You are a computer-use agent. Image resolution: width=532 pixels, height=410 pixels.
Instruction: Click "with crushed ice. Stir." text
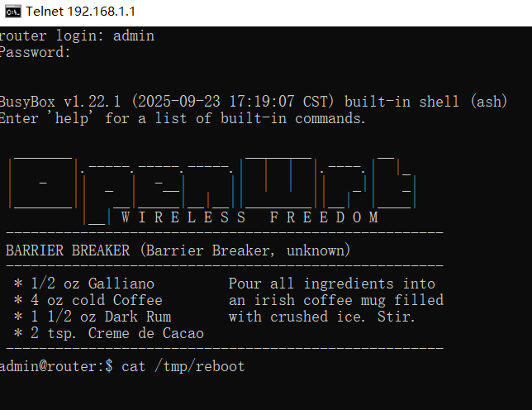click(x=322, y=317)
